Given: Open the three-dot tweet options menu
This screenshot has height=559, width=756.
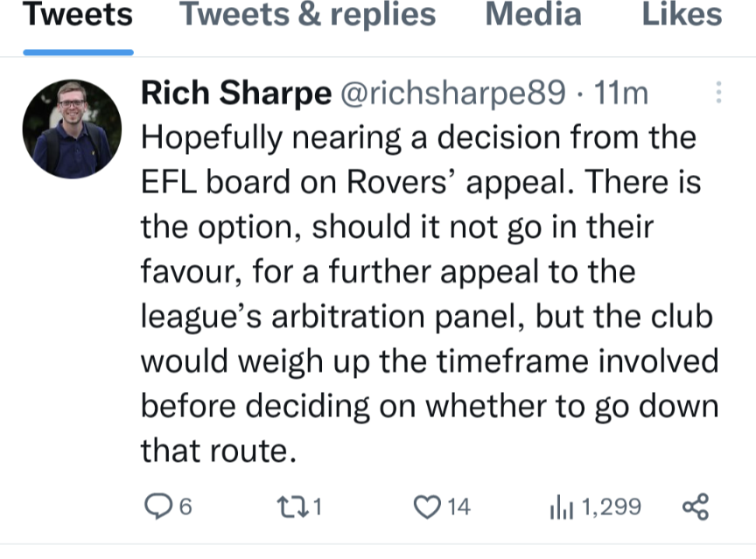Looking at the screenshot, I should [x=718, y=92].
